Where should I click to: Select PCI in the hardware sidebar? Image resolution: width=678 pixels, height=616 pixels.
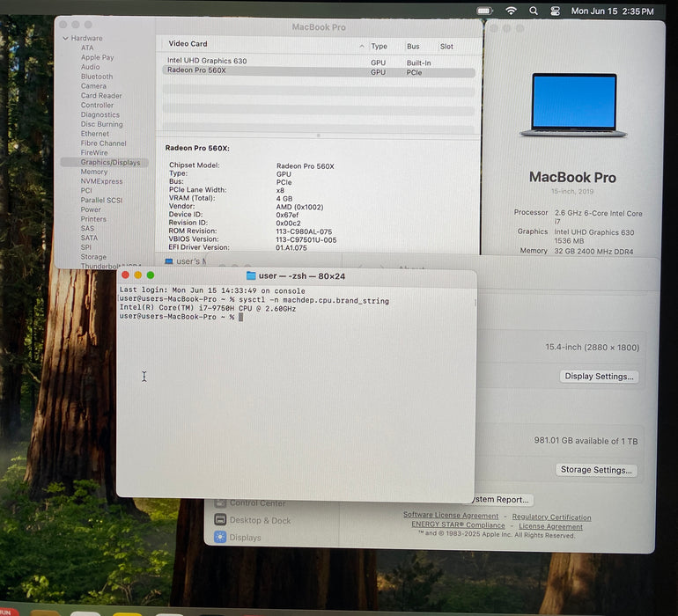pos(86,190)
